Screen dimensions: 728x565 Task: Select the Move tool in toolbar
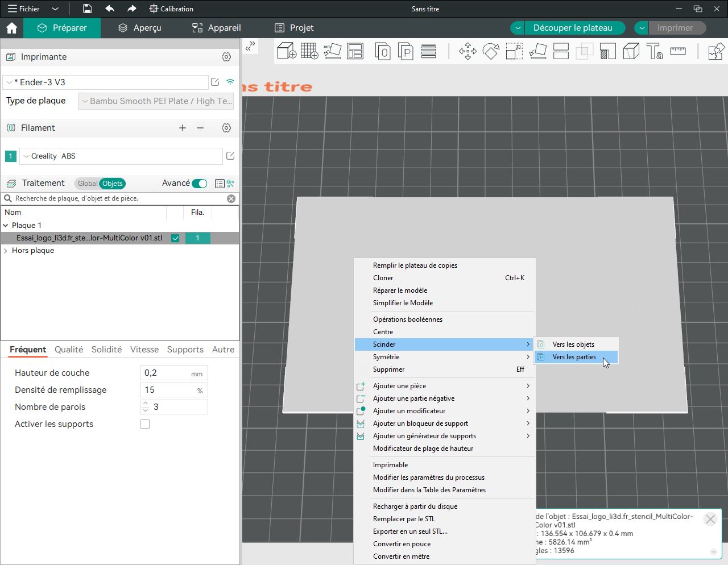468,51
